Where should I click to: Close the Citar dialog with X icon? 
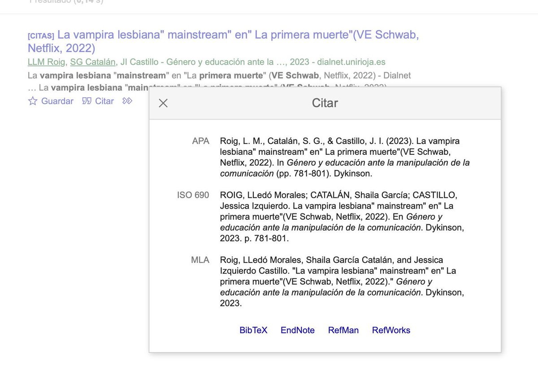coord(163,103)
